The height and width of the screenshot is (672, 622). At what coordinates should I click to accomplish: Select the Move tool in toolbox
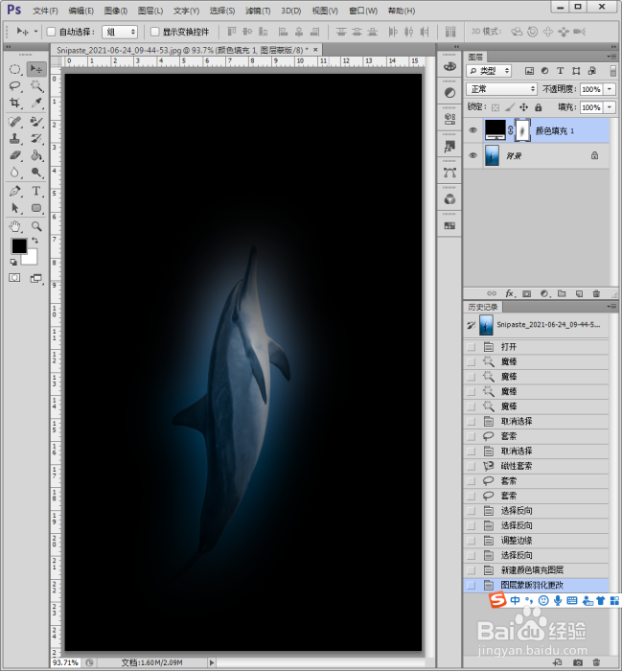click(36, 69)
